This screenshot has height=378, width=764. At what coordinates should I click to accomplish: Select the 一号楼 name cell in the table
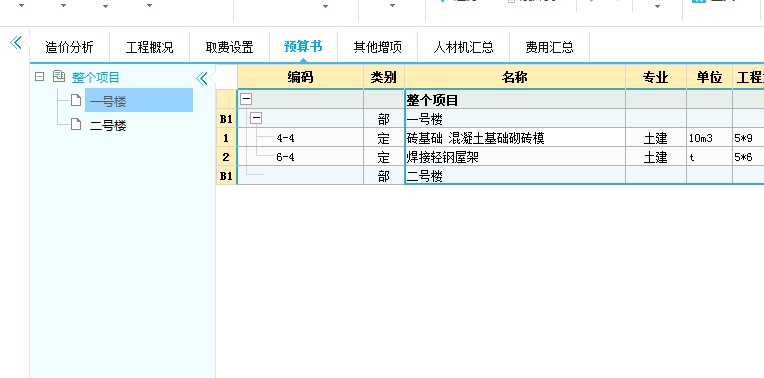point(515,119)
